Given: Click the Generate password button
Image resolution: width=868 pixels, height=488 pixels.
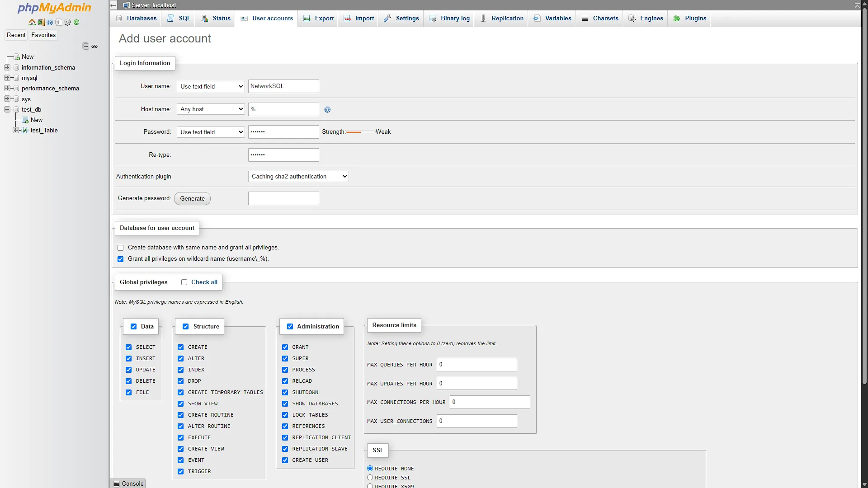Looking at the screenshot, I should [192, 199].
